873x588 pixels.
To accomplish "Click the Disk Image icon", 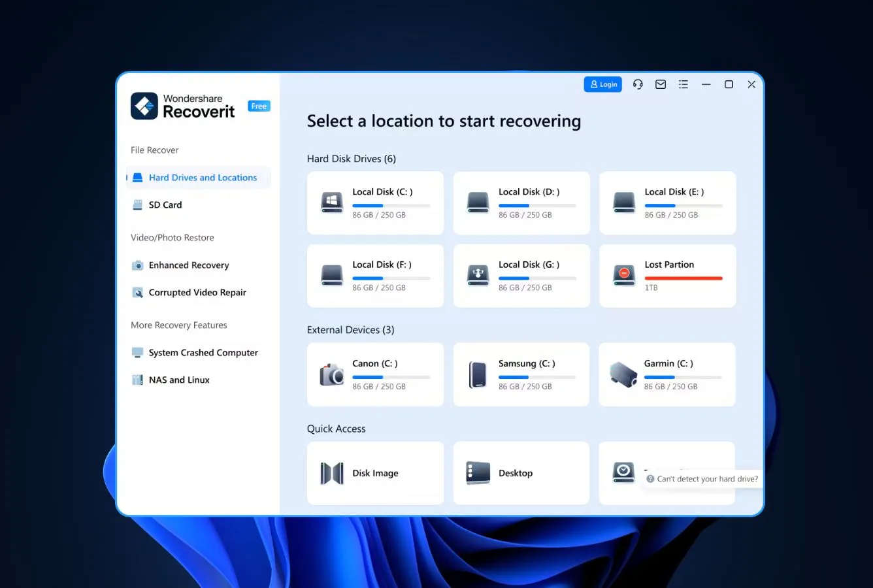I will (x=332, y=473).
